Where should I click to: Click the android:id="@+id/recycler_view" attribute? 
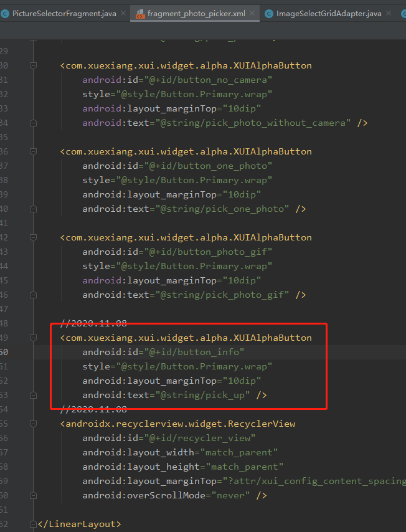click(169, 439)
